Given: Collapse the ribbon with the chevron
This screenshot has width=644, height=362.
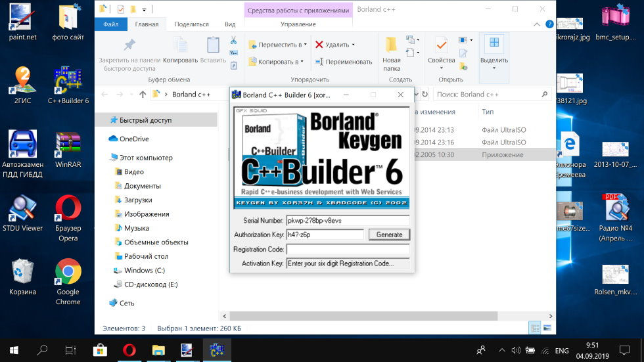Looking at the screenshot, I should [537, 24].
